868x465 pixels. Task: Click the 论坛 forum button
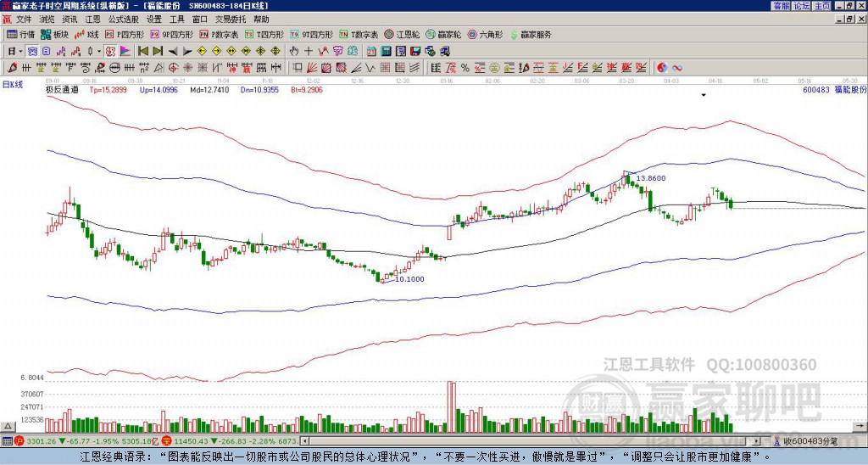[802, 6]
